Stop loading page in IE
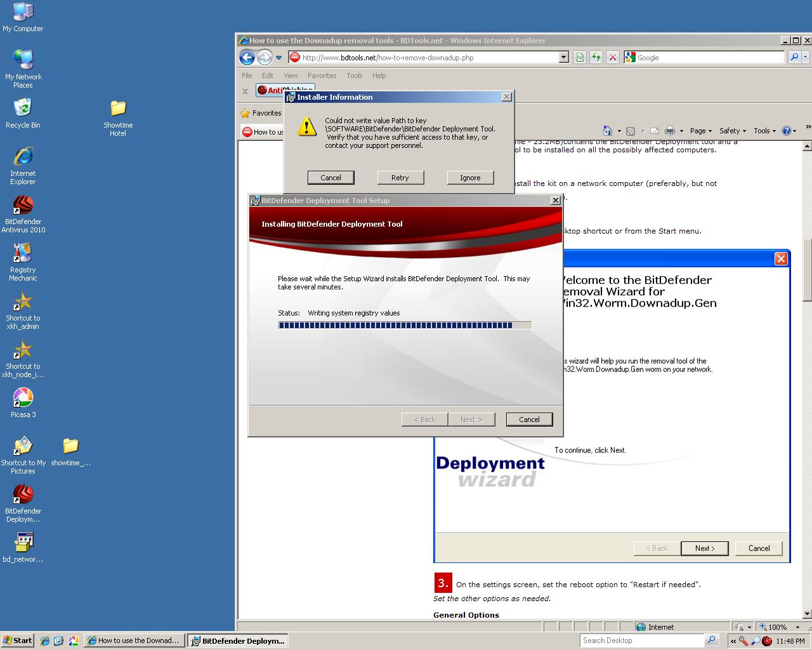This screenshot has width=812, height=650. pyautogui.click(x=612, y=57)
